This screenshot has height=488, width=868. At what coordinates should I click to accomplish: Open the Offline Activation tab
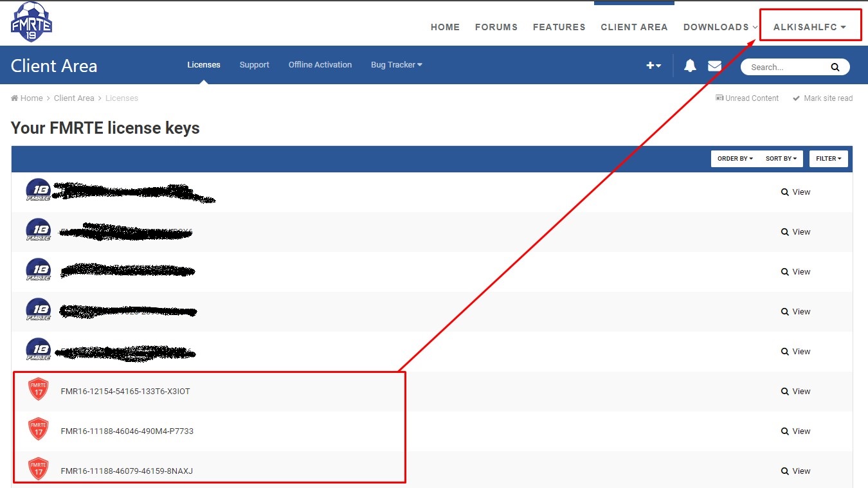tap(320, 65)
